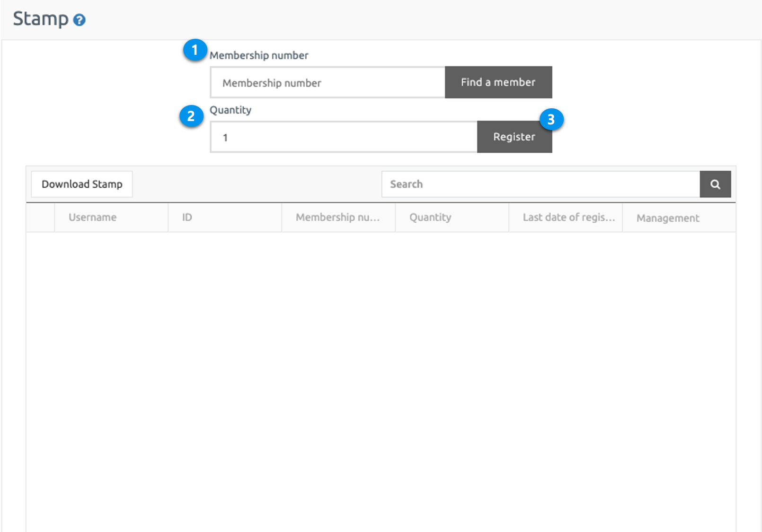
Task: Click the Management column header
Action: (667, 218)
